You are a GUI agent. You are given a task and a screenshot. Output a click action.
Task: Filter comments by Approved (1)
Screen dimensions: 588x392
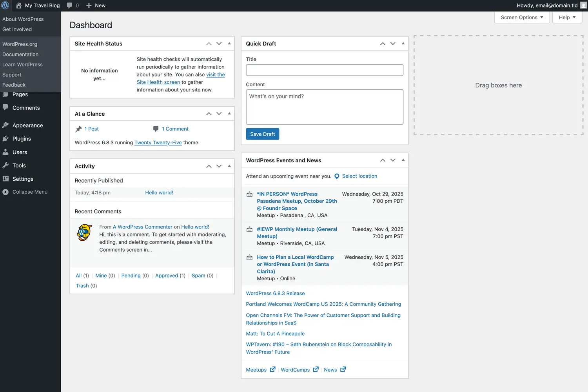(170, 276)
